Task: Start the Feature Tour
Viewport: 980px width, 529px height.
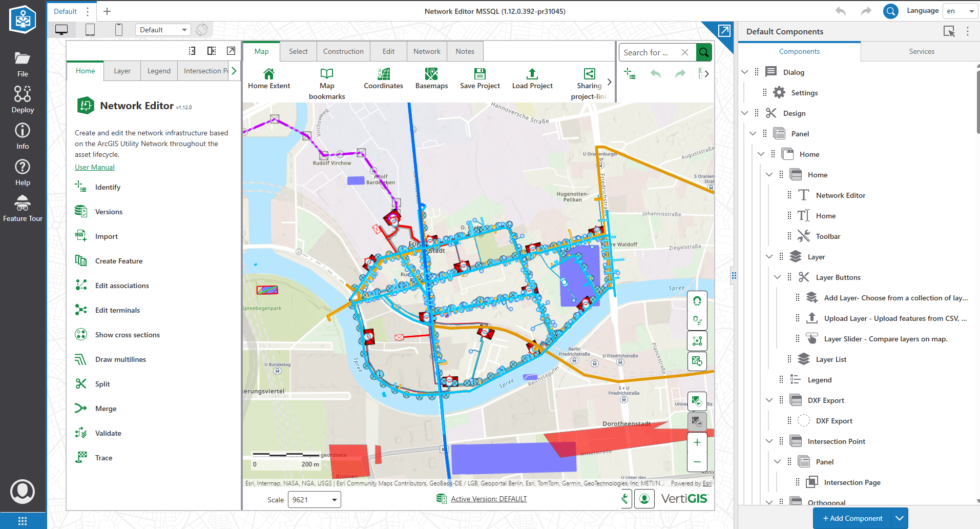Action: coord(23,209)
